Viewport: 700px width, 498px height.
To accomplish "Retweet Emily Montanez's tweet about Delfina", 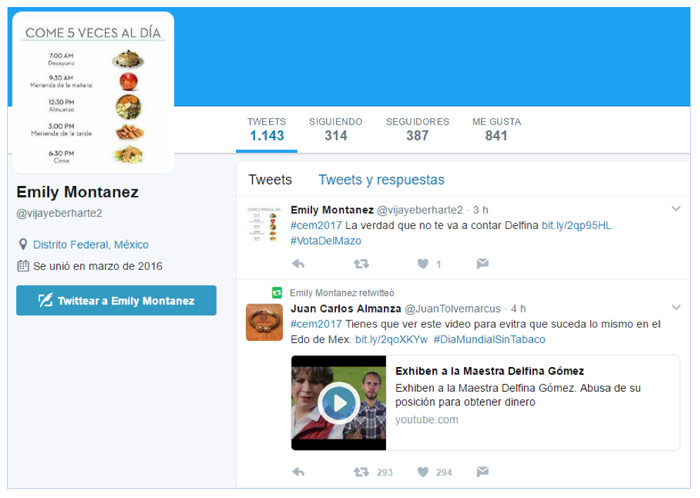I will coord(361,264).
